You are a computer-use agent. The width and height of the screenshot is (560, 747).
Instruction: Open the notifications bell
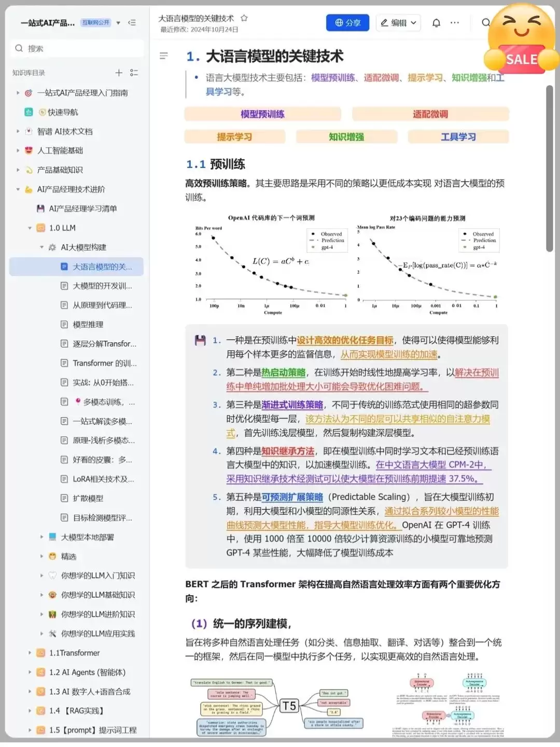pyautogui.click(x=436, y=23)
